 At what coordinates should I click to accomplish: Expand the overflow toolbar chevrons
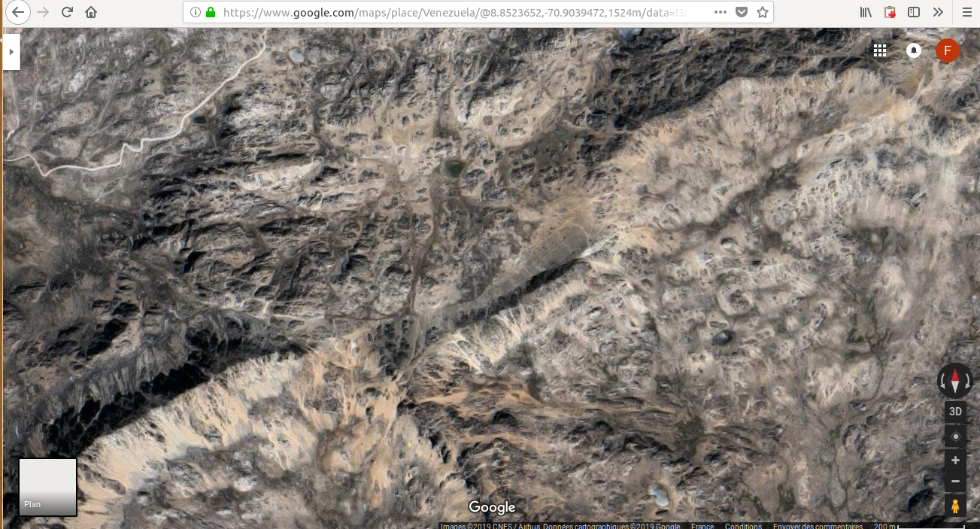click(x=938, y=12)
